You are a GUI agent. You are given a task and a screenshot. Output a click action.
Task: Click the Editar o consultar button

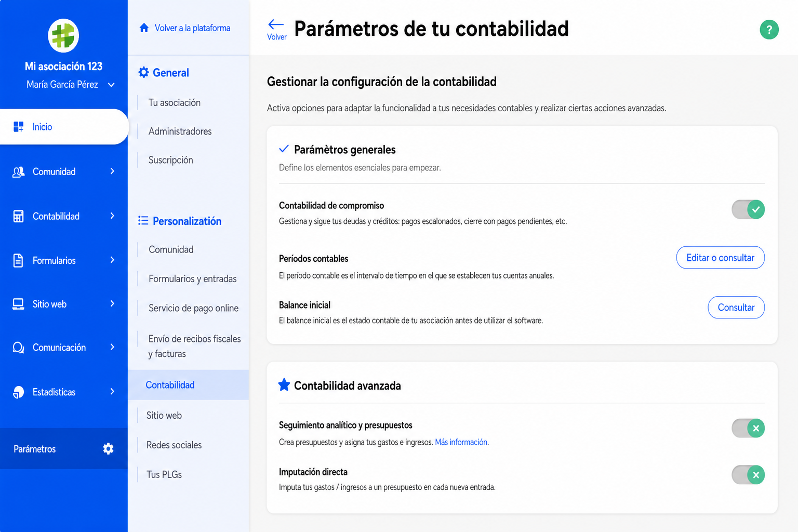coord(720,258)
